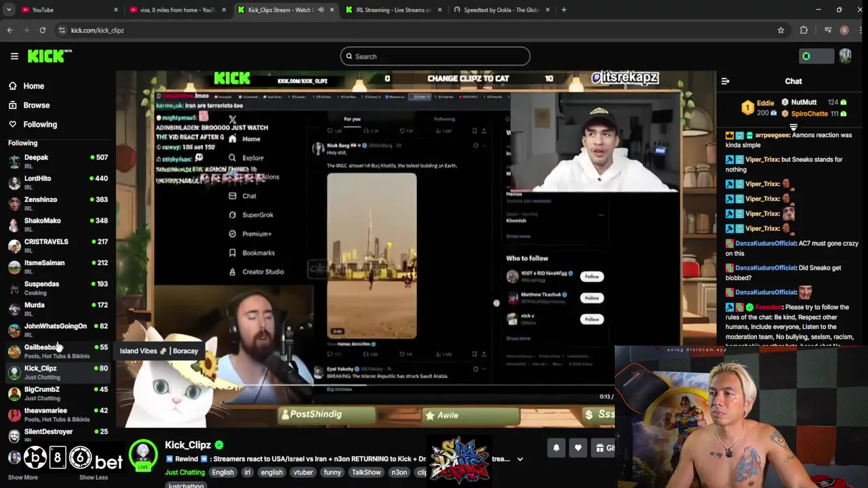
Task: Open Zenshinzo channel in Following list
Action: point(58,203)
